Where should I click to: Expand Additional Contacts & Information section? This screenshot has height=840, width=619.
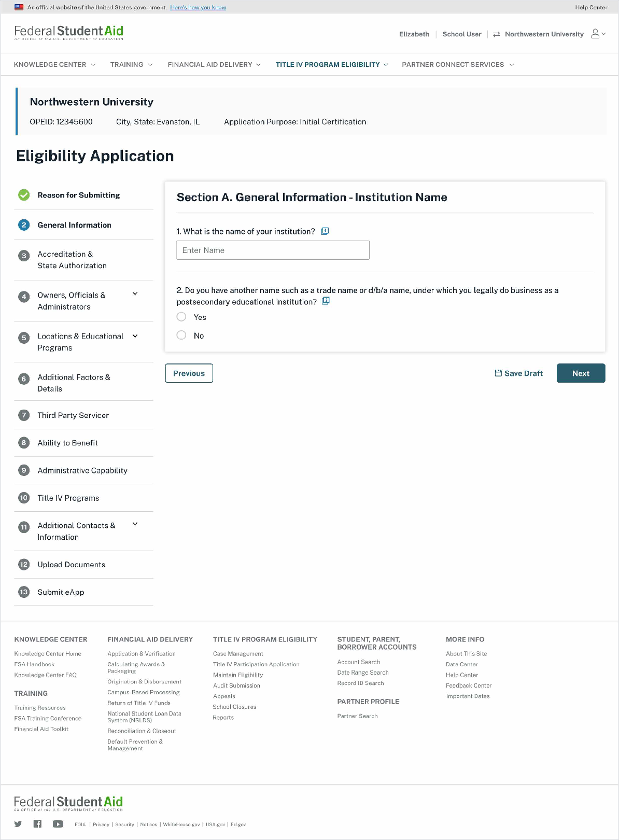pos(135,524)
